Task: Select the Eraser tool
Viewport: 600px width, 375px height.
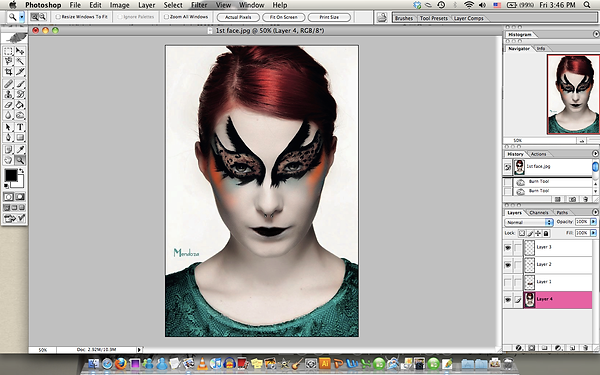Action: [x=8, y=104]
